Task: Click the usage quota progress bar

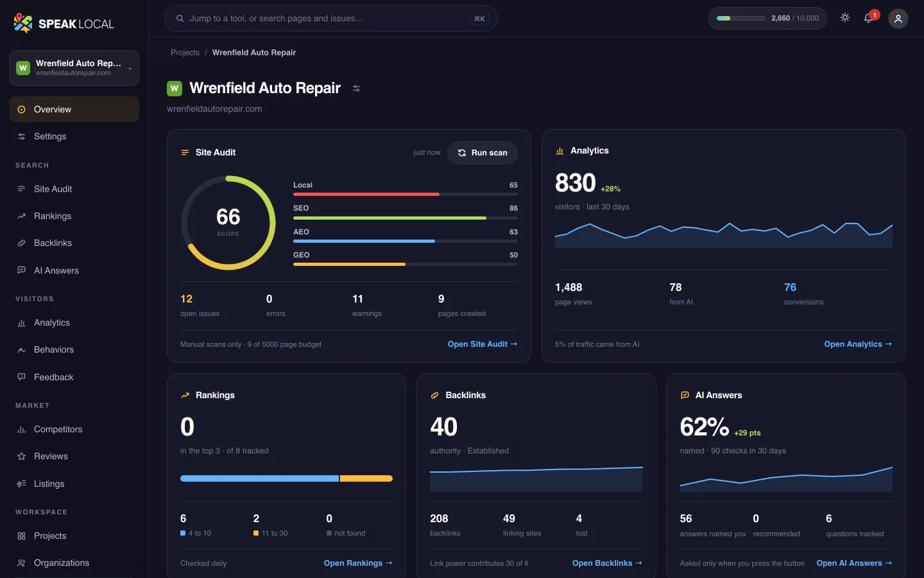Action: pos(740,19)
